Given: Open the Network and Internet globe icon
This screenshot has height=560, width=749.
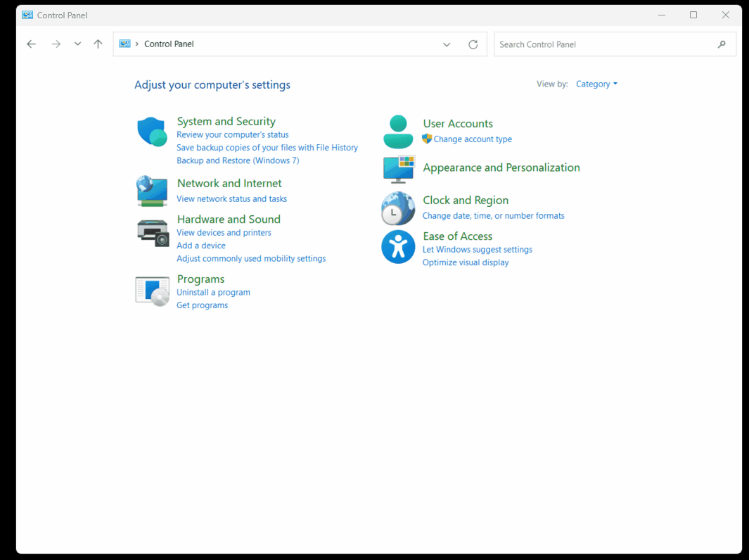Looking at the screenshot, I should pyautogui.click(x=152, y=191).
